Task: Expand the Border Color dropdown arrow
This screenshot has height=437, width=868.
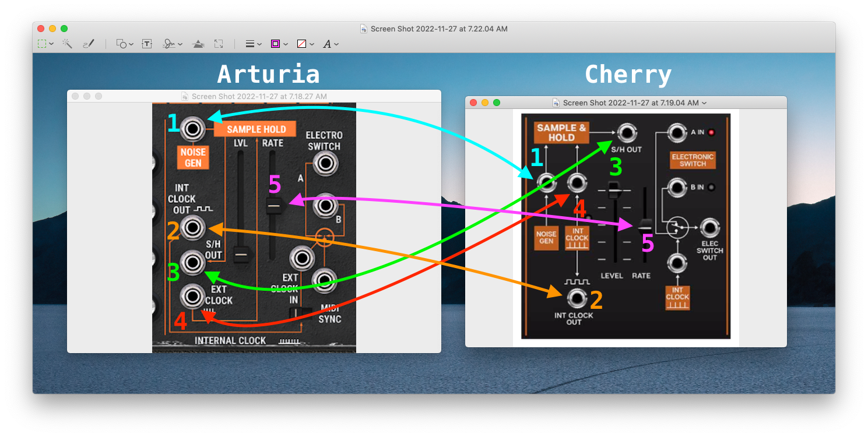Action: click(x=286, y=44)
